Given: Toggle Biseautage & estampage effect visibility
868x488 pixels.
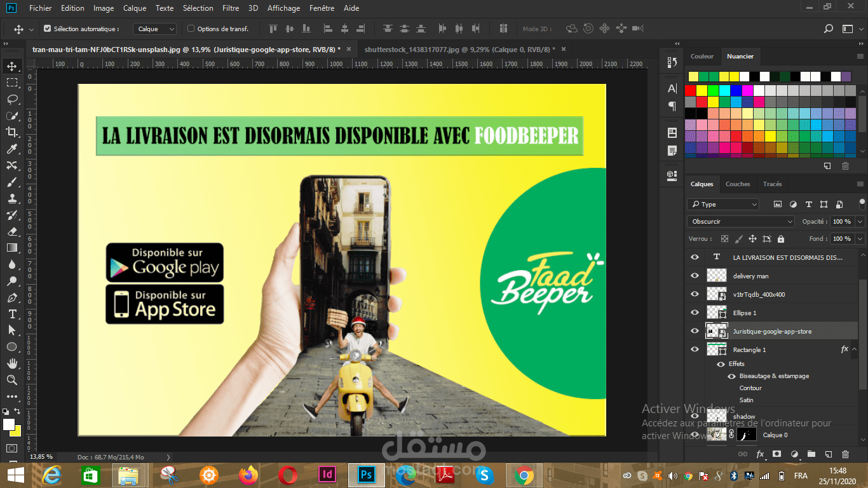Looking at the screenshot, I should 732,376.
